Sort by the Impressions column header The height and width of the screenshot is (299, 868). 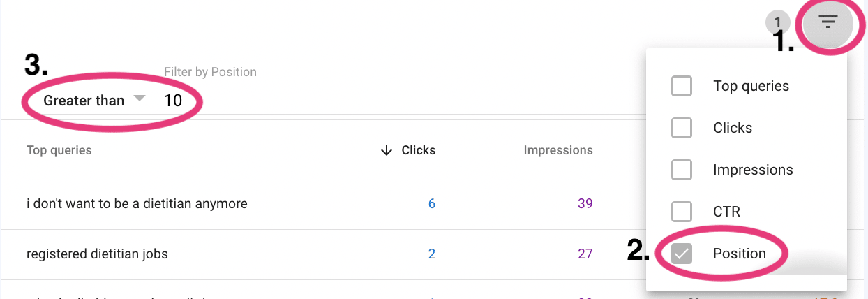click(x=558, y=150)
